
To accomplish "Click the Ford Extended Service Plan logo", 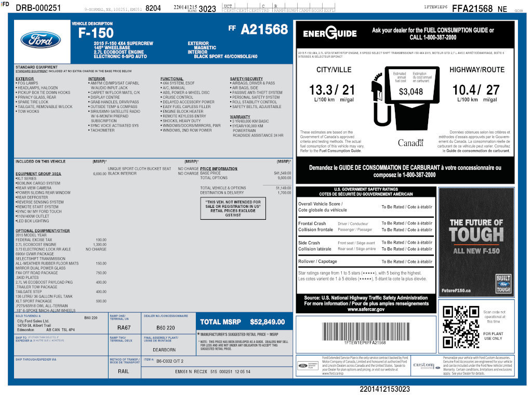I will [308, 365].
